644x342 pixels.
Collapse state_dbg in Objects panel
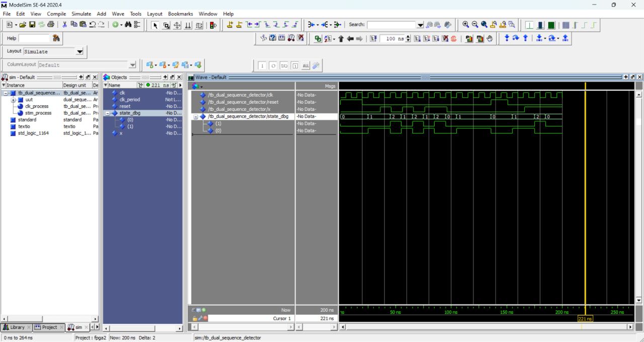coord(107,113)
